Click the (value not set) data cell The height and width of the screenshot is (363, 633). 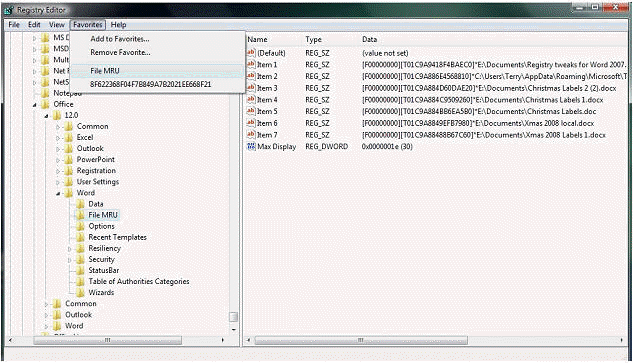385,53
